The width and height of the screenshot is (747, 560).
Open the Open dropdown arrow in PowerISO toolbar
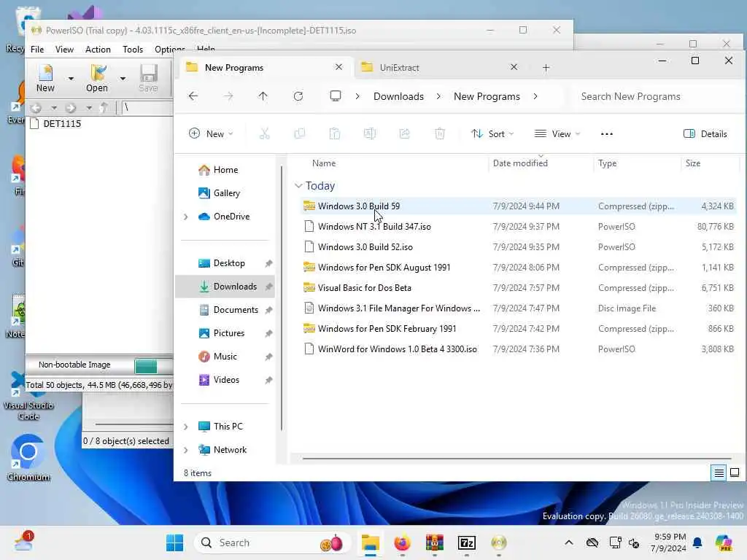(123, 79)
